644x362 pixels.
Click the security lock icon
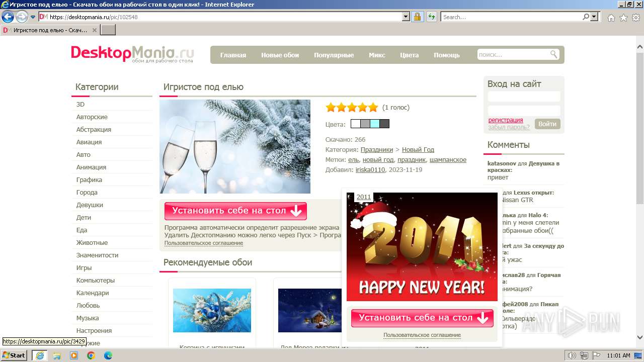(x=417, y=17)
